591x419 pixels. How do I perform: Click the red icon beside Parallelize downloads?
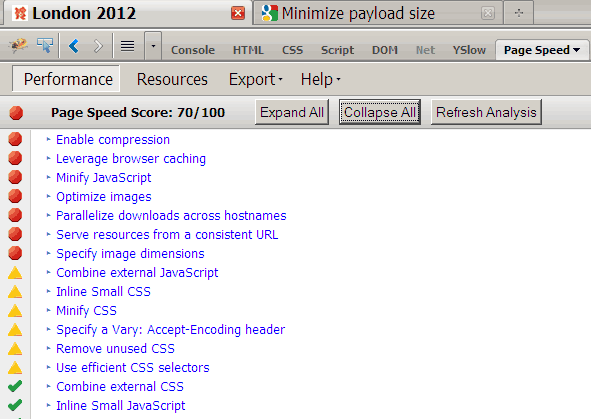[x=15, y=215]
